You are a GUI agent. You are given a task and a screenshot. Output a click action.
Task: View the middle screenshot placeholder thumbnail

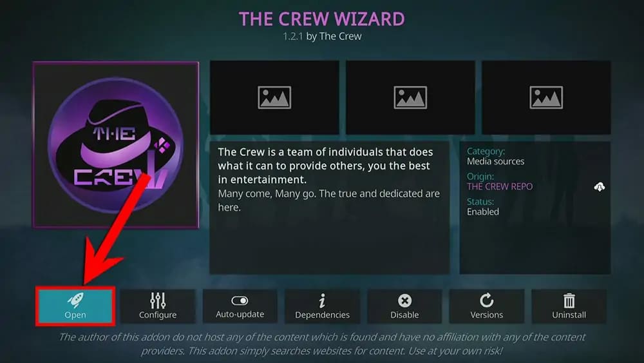pos(410,97)
